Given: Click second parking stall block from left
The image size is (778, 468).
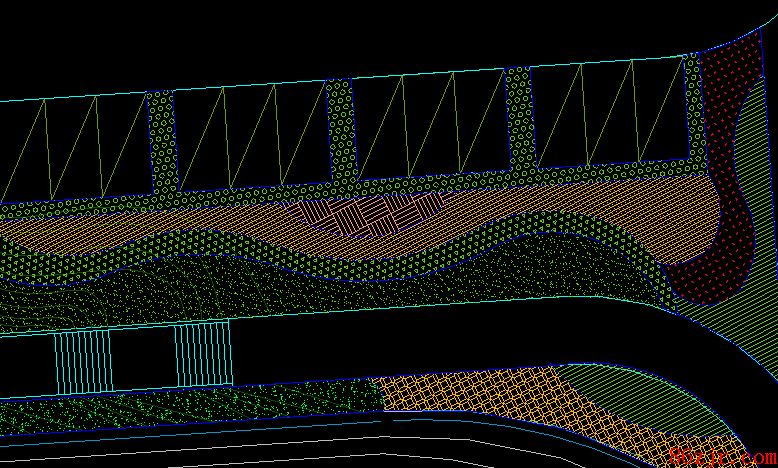Looking at the screenshot, I should pos(250,138).
